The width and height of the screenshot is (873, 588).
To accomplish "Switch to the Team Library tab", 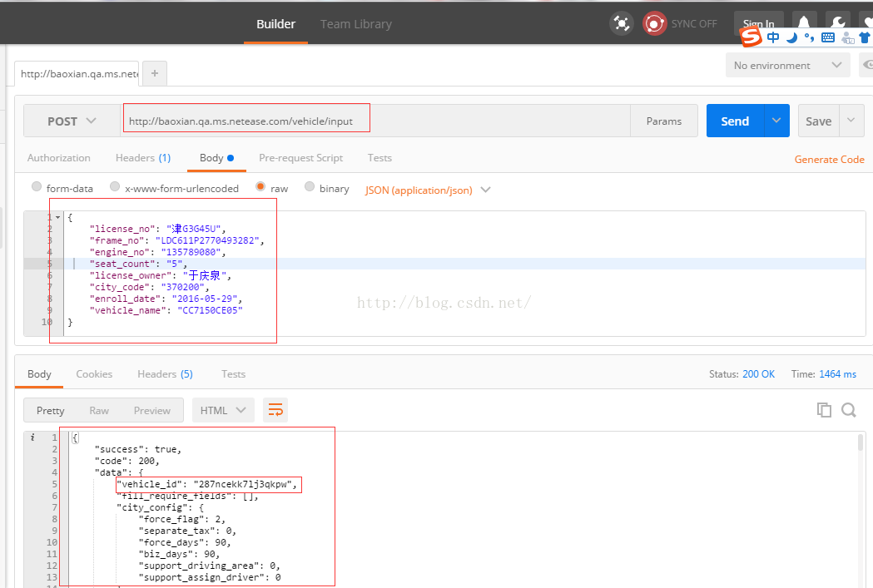I will pyautogui.click(x=356, y=24).
